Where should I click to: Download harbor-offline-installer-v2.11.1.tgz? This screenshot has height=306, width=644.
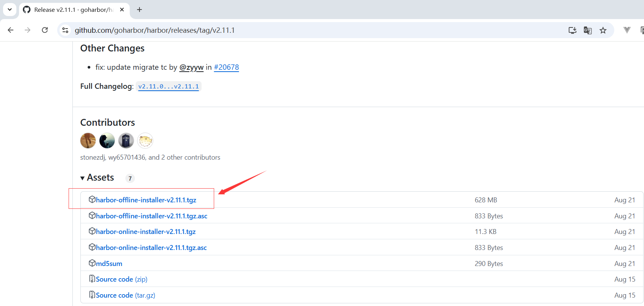(146, 200)
